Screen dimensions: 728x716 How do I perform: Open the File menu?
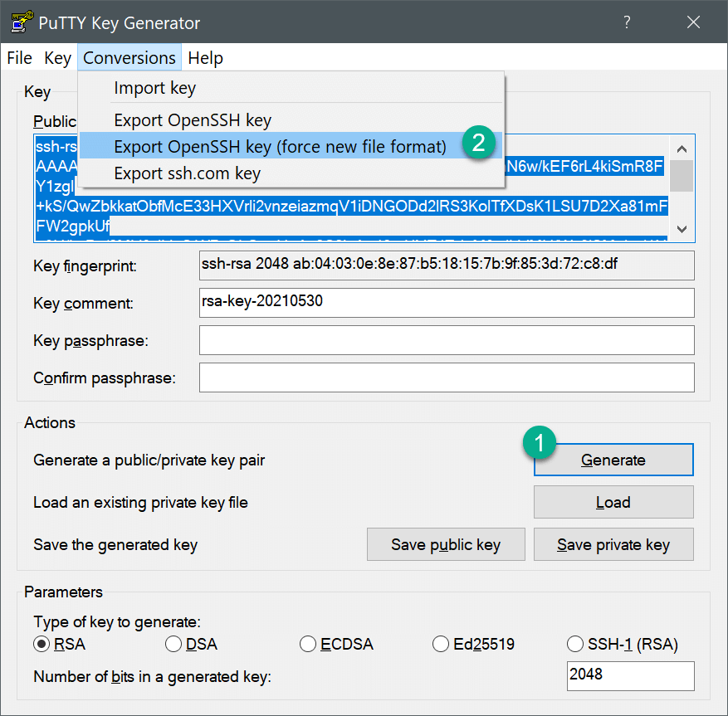pos(19,58)
